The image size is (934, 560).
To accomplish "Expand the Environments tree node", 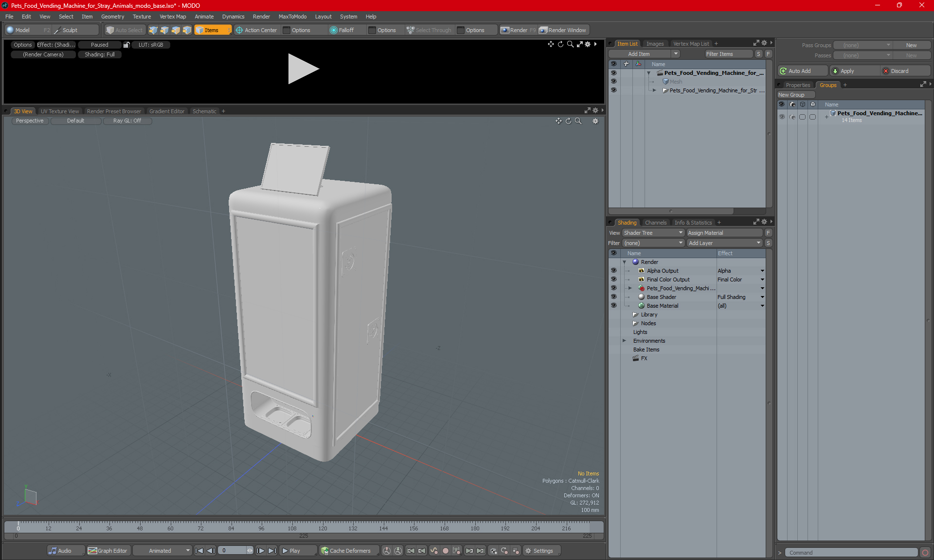I will click(625, 341).
